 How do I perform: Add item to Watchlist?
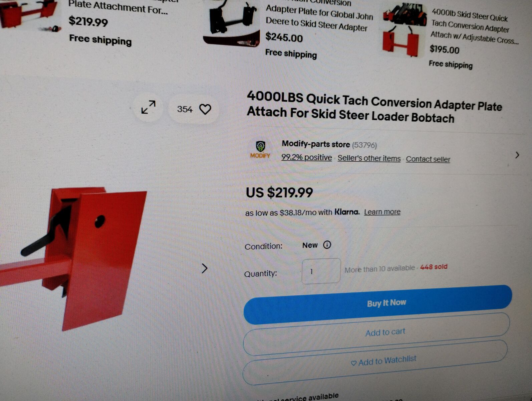(x=375, y=361)
